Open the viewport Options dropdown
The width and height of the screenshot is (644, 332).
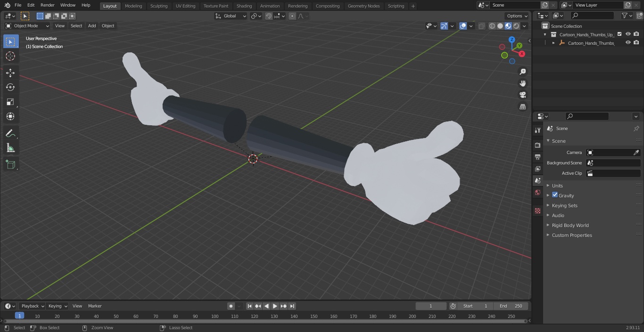[x=517, y=16]
